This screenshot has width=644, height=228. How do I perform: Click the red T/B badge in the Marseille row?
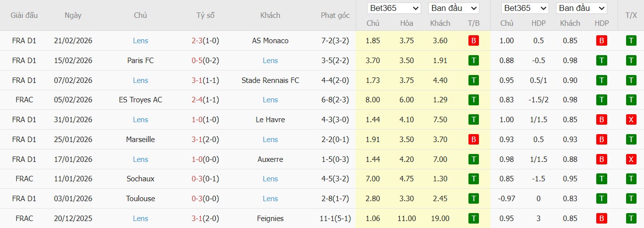(473, 140)
